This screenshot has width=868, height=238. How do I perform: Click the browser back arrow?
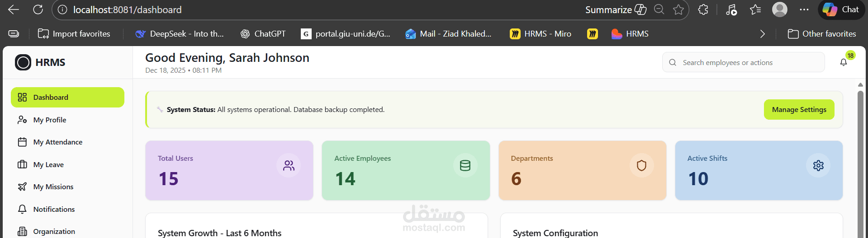point(14,9)
